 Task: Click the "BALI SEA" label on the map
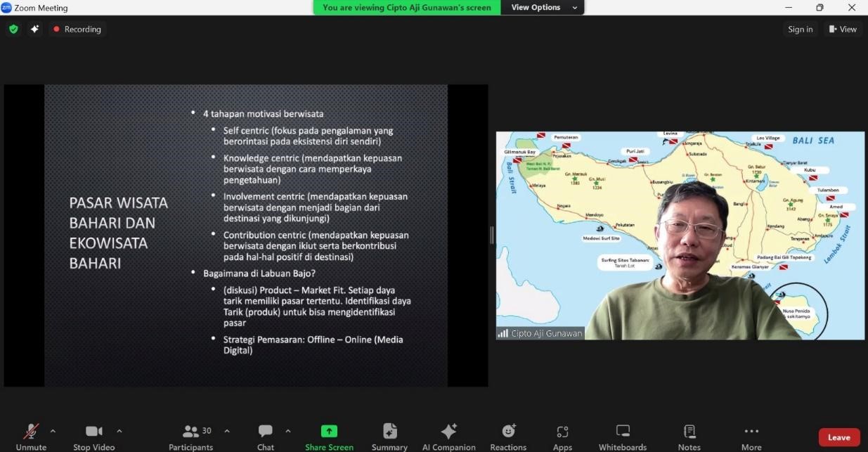[x=813, y=141]
